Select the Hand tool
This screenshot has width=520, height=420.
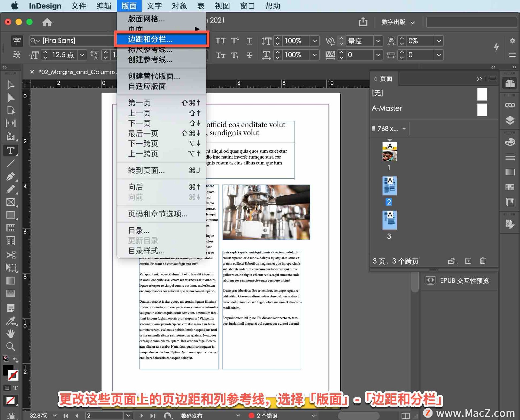[11, 334]
